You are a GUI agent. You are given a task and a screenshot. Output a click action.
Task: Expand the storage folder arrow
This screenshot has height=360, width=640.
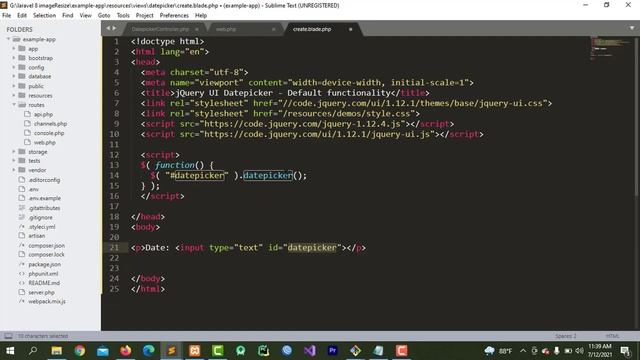click(x=13, y=151)
